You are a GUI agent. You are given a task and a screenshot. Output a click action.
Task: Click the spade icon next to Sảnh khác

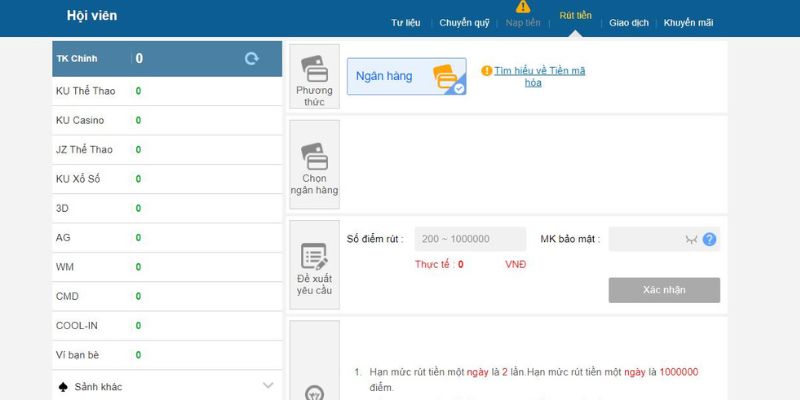click(x=63, y=387)
